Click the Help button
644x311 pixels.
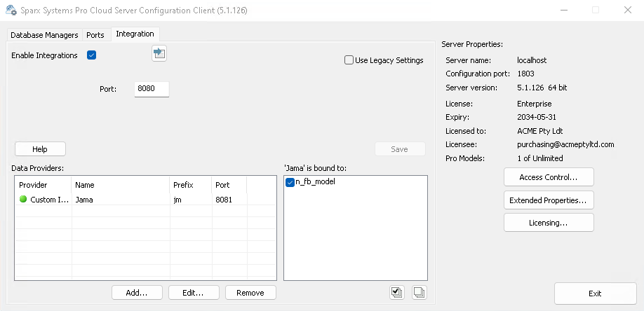tap(40, 149)
